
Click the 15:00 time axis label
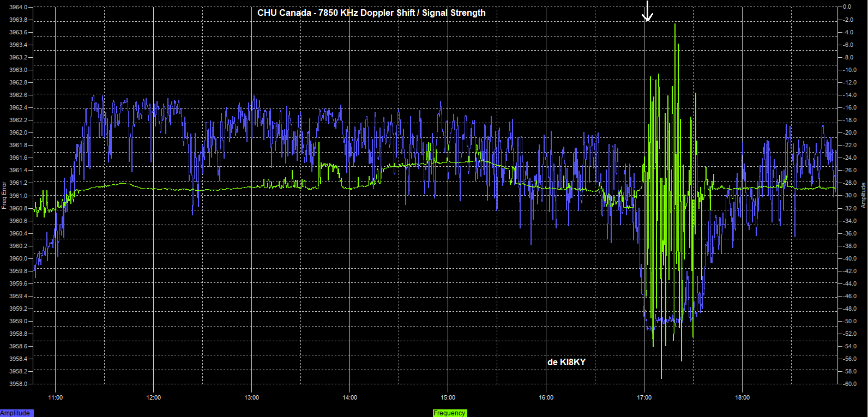[448, 397]
